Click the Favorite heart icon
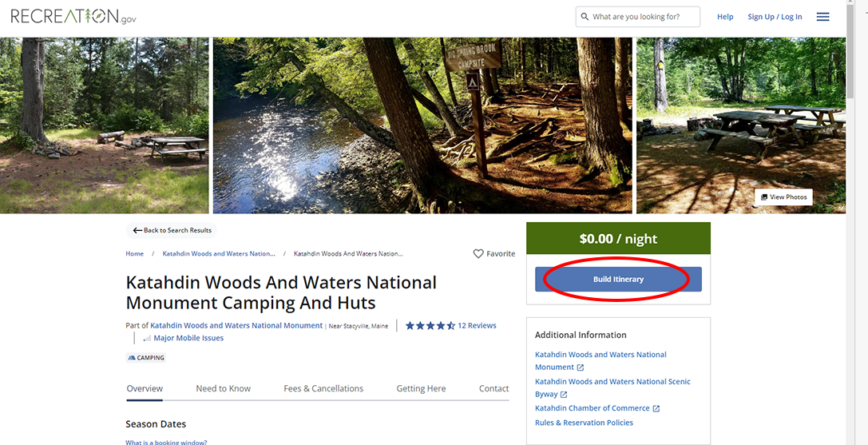This screenshot has width=868, height=445. point(478,254)
